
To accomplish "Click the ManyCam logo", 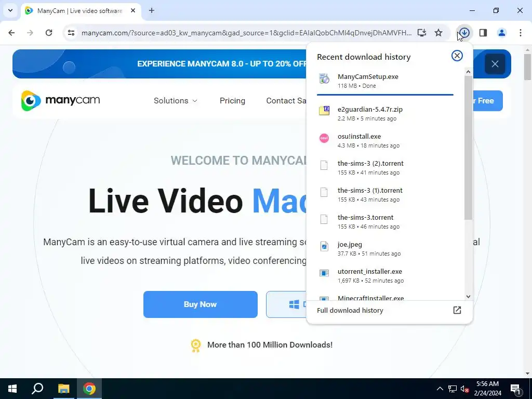I will point(60,100).
